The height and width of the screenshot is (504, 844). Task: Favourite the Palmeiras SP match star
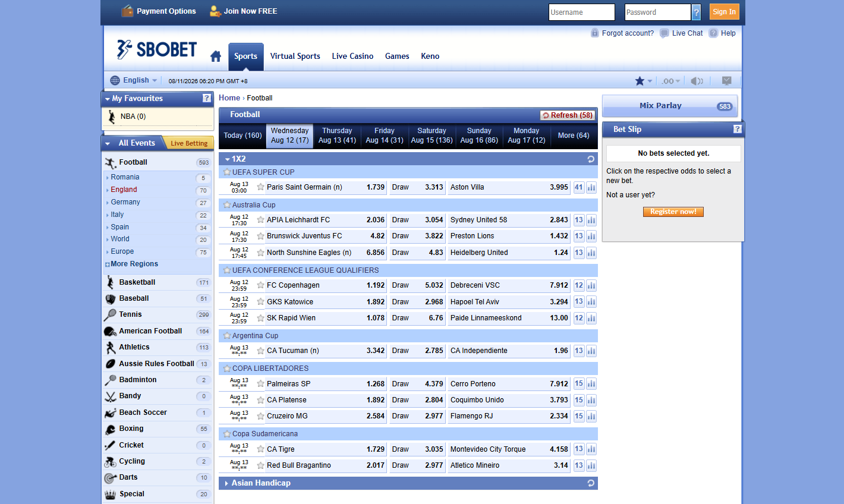pyautogui.click(x=260, y=384)
